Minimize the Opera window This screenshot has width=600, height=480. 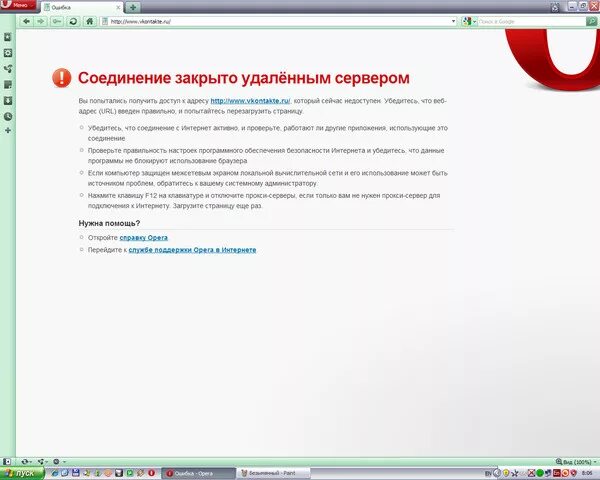click(572, 6)
